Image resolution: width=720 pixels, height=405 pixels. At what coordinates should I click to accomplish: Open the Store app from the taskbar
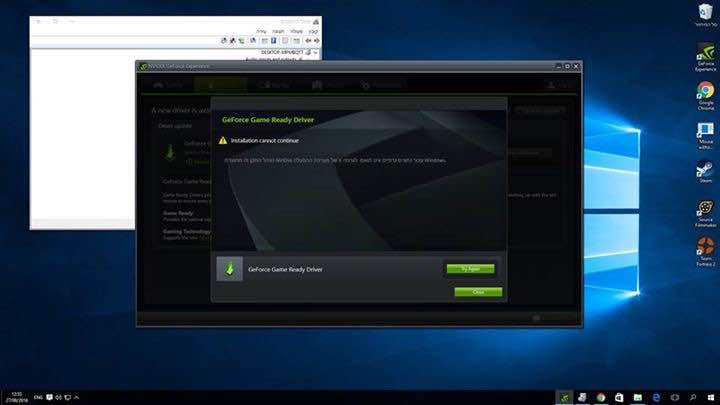619,397
